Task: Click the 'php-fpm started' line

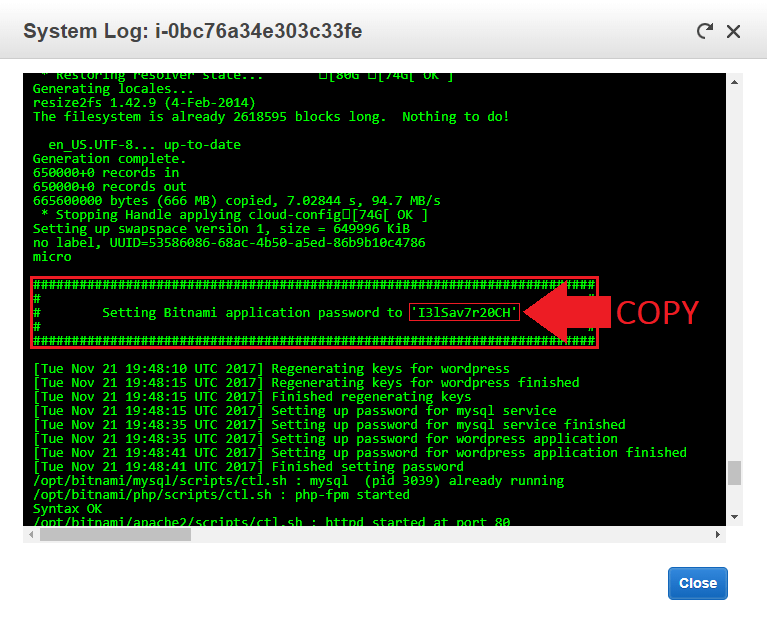Action: [x=221, y=495]
